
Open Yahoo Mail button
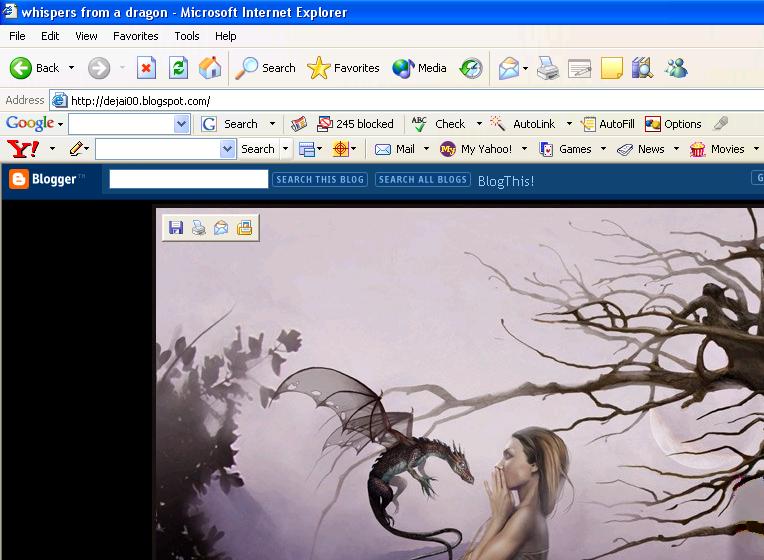[395, 149]
